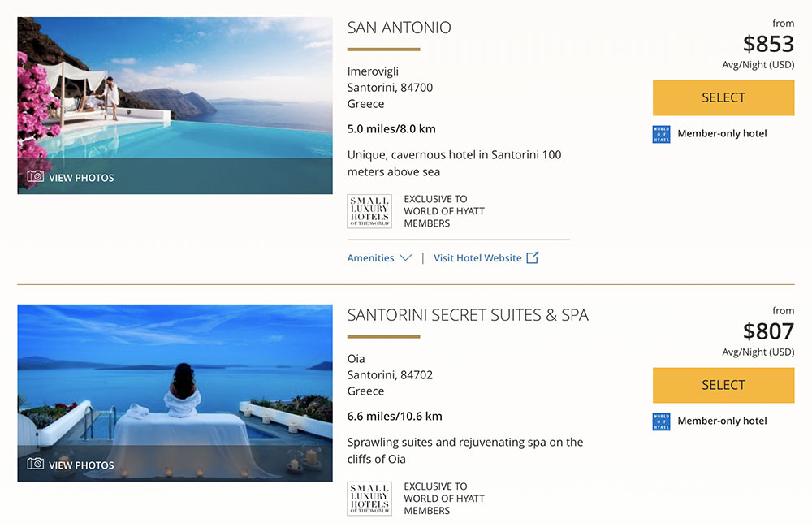The height and width of the screenshot is (523, 812).
Task: Click the $807 average nightly price
Action: point(768,331)
